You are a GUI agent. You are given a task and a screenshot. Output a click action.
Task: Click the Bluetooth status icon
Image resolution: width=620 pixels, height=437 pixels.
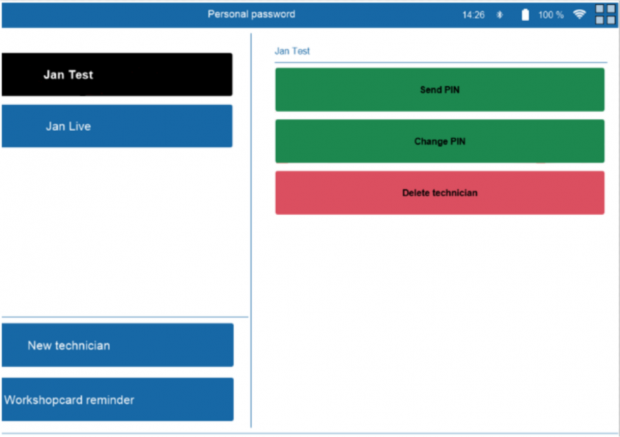click(500, 15)
